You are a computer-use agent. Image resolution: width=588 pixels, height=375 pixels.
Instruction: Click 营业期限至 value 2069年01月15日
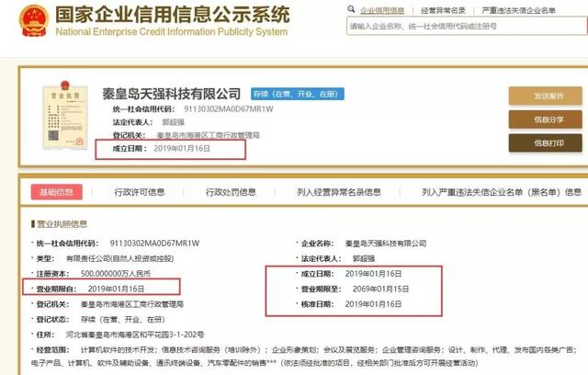click(380, 290)
